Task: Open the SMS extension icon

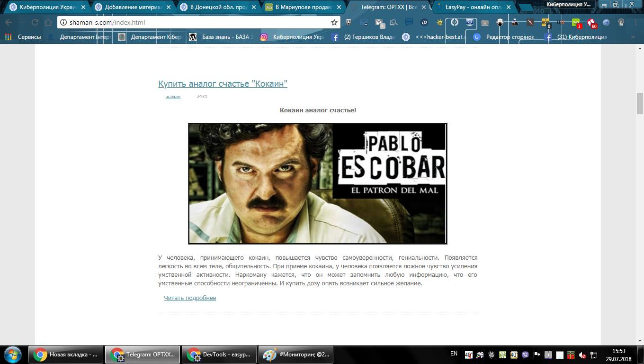Action: tap(409, 22)
